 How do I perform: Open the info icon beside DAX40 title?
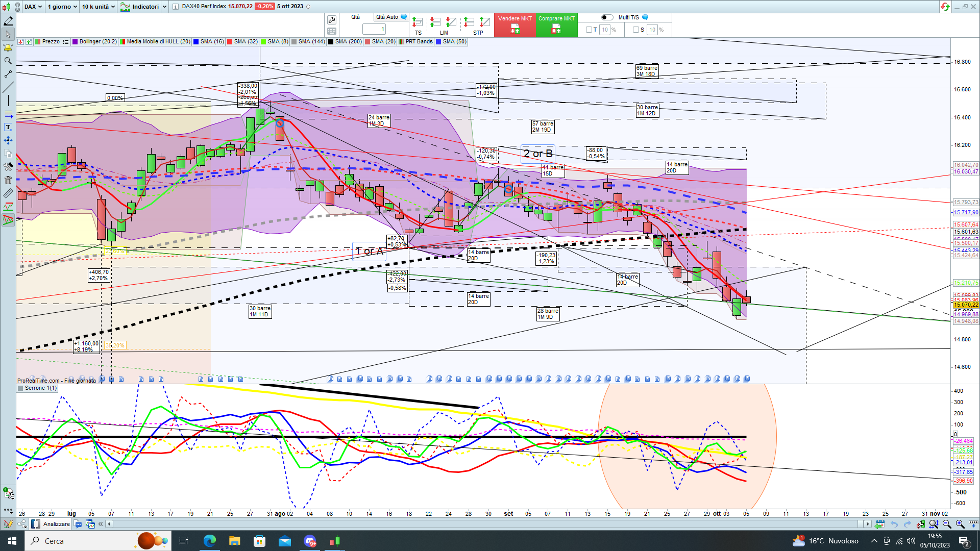pyautogui.click(x=176, y=7)
